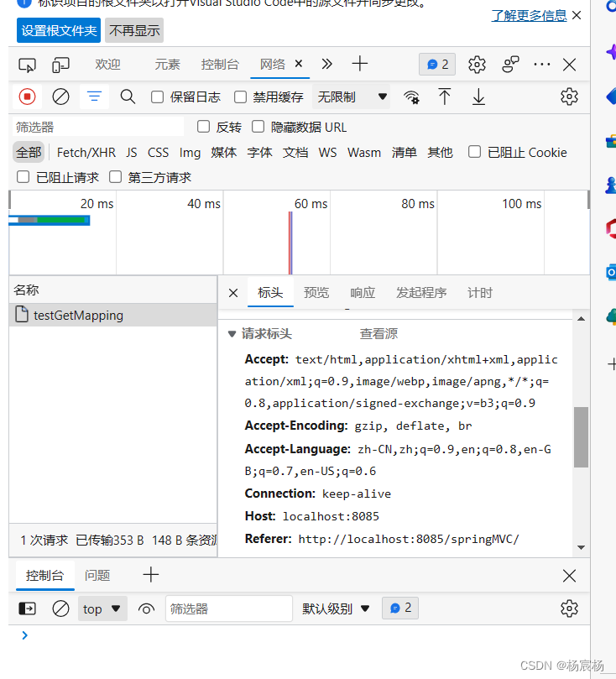616x679 pixels.
Task: Click 查看源 for request headers
Action: coord(378,334)
